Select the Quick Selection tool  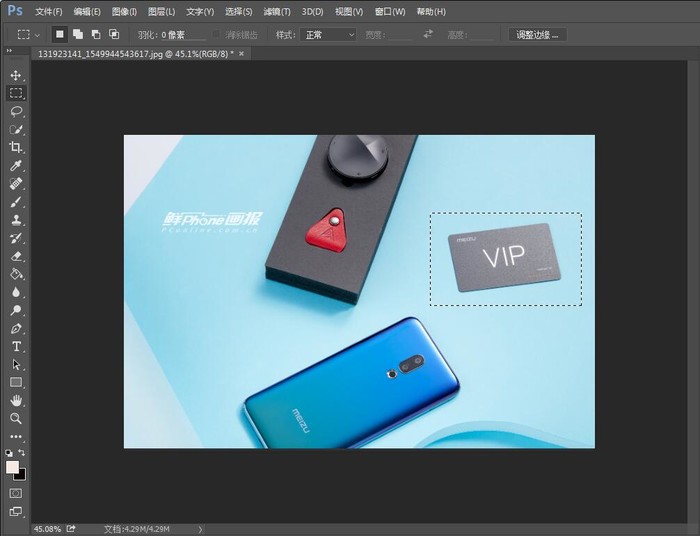click(16, 129)
